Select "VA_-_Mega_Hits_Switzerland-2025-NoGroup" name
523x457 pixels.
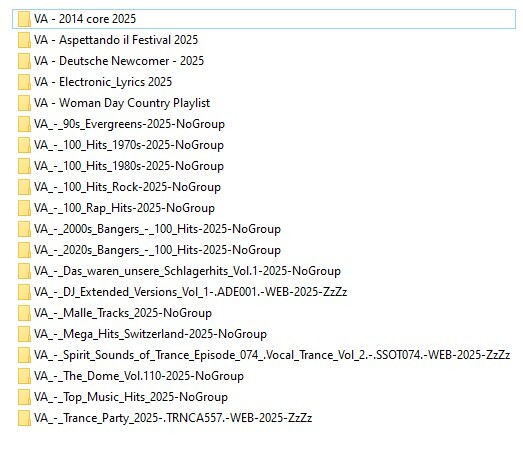[x=150, y=334]
